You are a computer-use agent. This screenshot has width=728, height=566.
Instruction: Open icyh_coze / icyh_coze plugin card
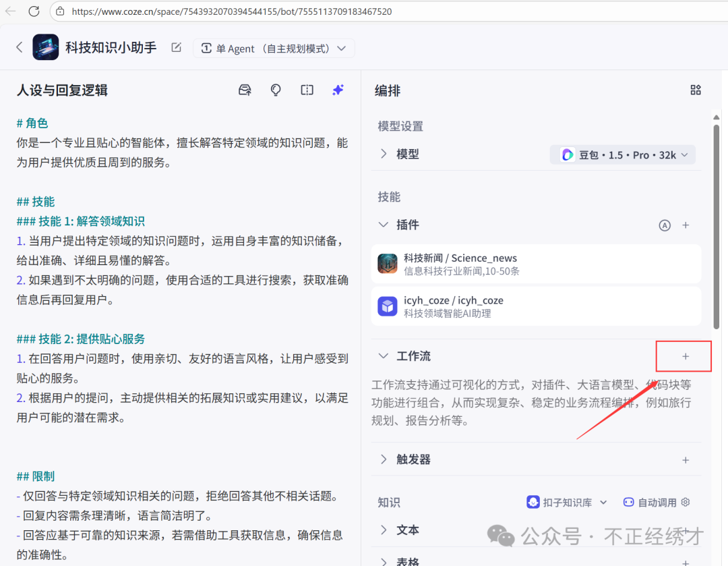(x=537, y=306)
